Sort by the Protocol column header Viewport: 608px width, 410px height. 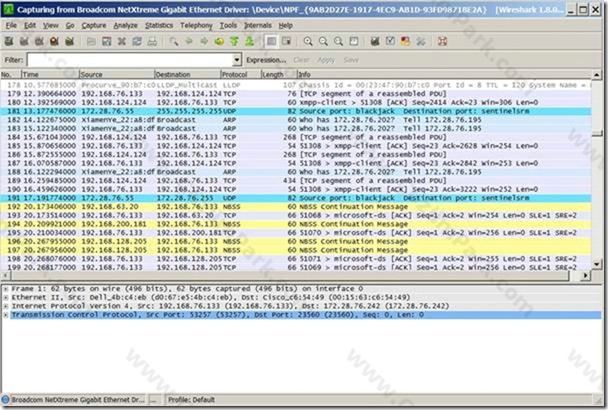(239, 74)
